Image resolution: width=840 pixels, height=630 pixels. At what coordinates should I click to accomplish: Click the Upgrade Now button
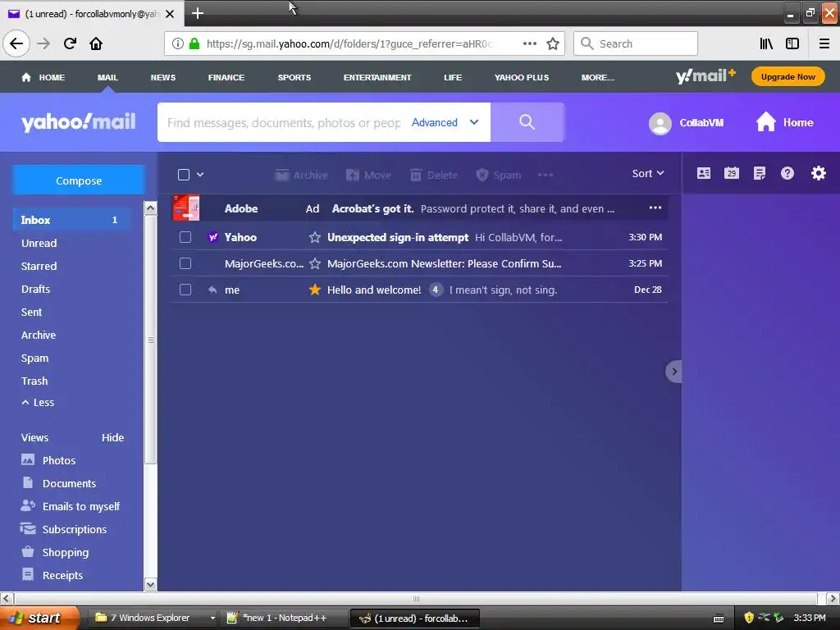click(788, 76)
